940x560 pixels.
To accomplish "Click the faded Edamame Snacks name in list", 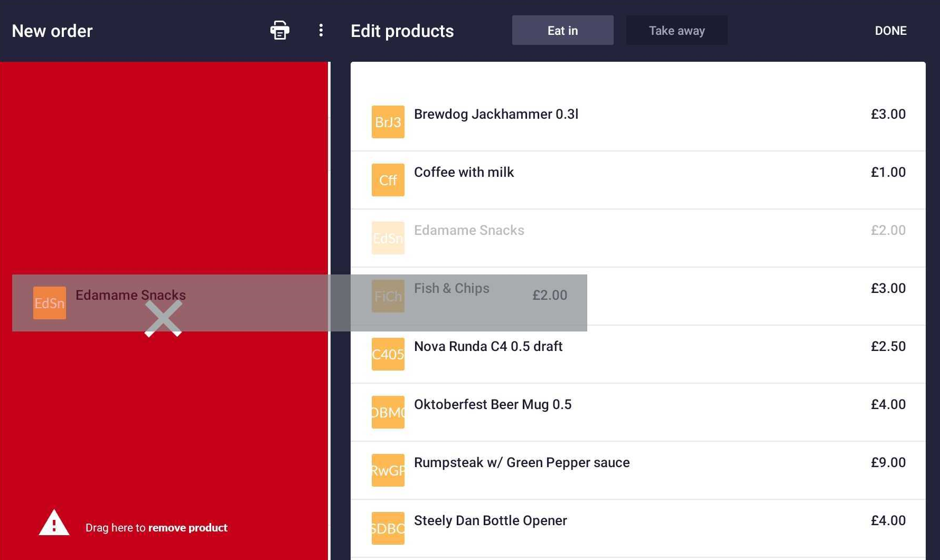I will coord(469,230).
